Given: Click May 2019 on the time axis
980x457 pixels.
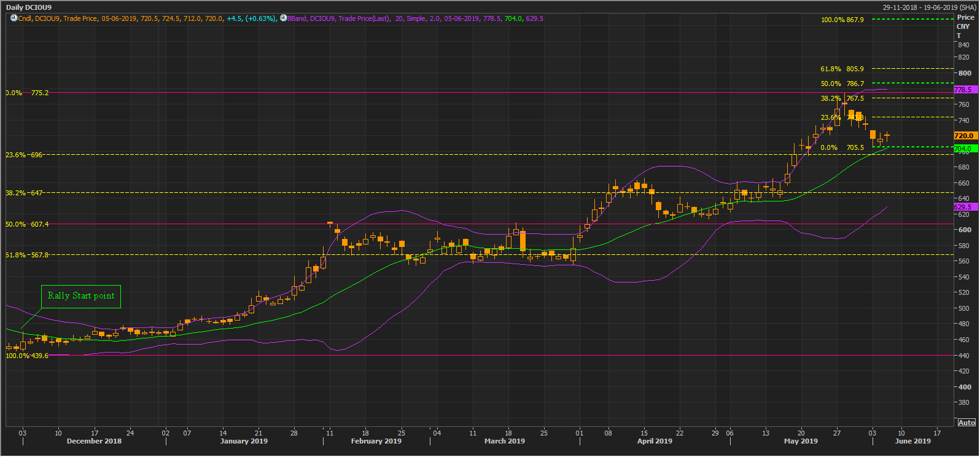Looking at the screenshot, I should click(801, 441).
